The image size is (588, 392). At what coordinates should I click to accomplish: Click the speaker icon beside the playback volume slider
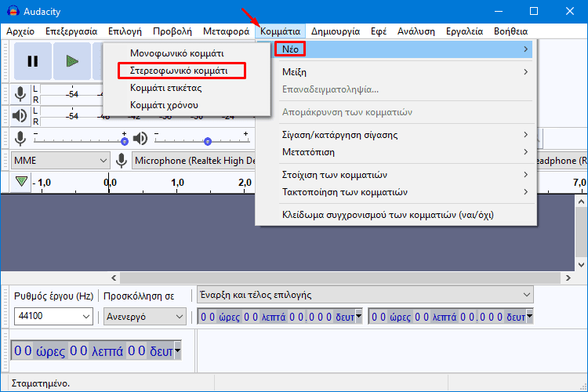[x=140, y=139]
